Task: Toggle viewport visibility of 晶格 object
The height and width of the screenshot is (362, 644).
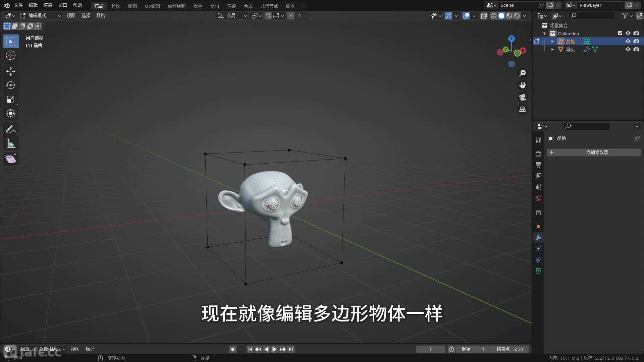Action: [x=628, y=41]
